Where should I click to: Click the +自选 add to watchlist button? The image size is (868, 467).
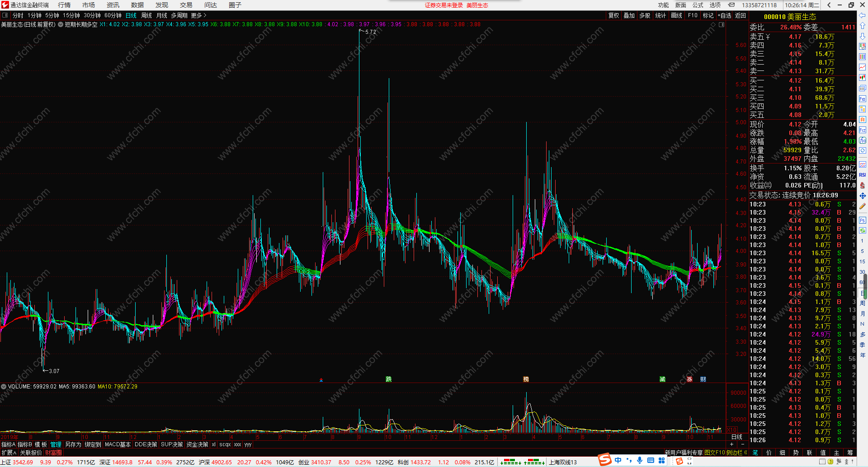(x=725, y=15)
